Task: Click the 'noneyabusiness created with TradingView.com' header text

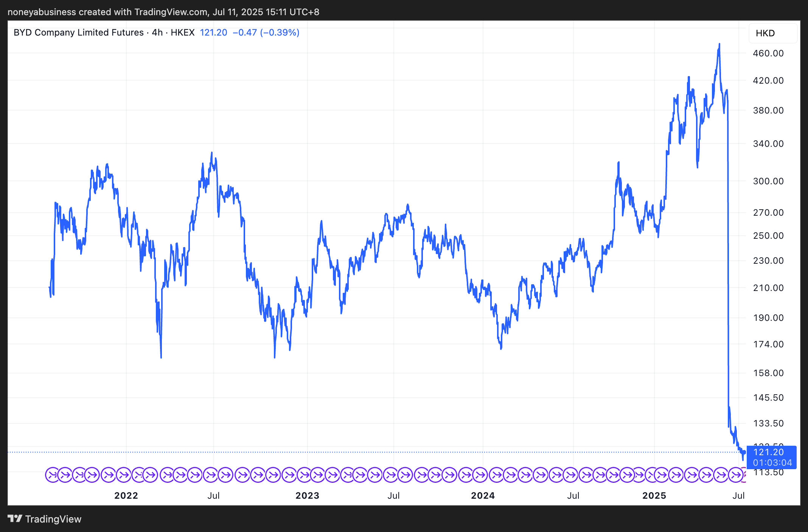Action: click(108, 12)
